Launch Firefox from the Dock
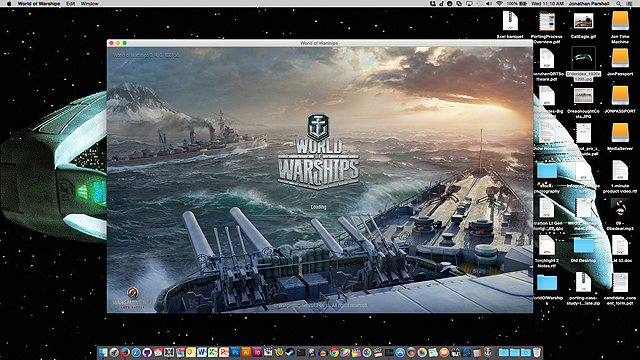 125,352
